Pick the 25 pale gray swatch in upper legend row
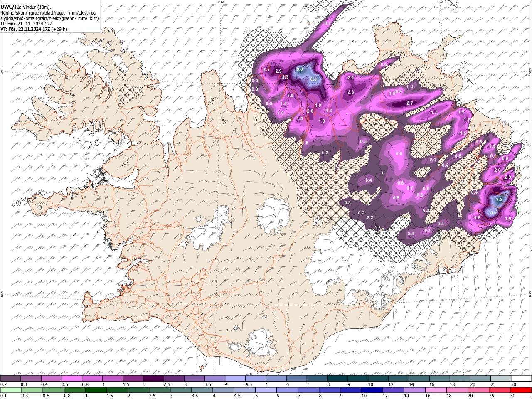Image resolution: width=532 pixels, height=399 pixels. click(x=500, y=378)
